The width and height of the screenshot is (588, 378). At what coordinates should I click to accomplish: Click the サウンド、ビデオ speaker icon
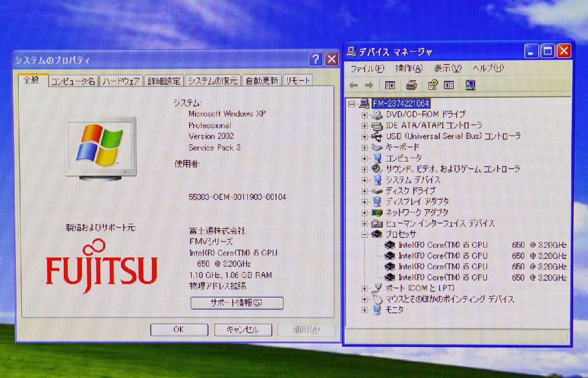(377, 169)
